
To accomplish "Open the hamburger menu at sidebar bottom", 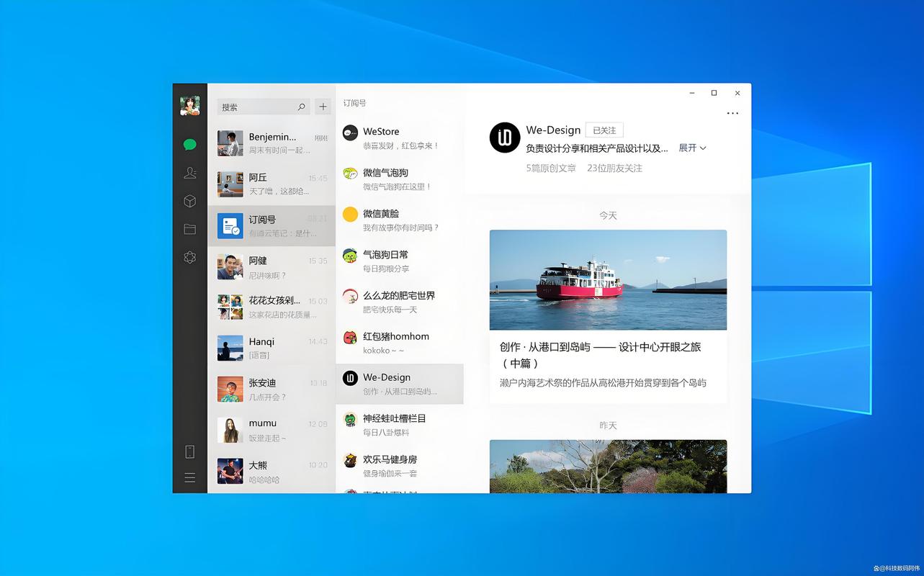I will (x=189, y=477).
